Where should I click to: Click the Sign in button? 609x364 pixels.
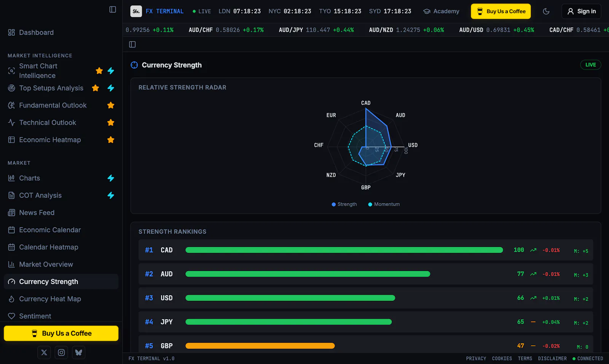point(581,11)
